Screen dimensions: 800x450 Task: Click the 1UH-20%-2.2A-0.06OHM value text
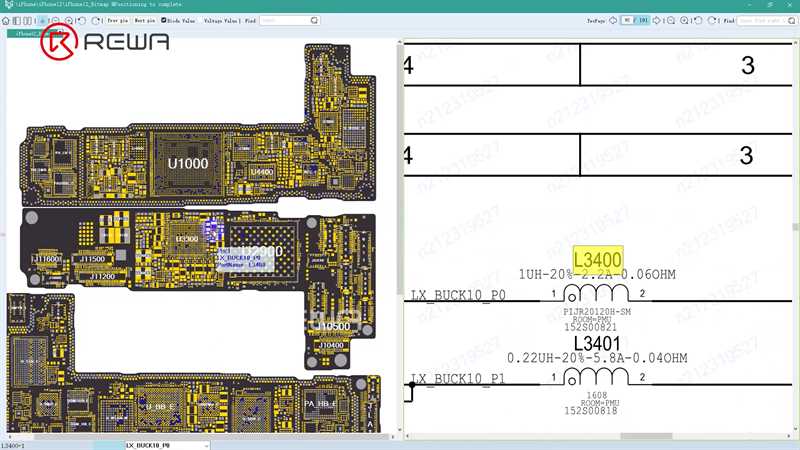pyautogui.click(x=597, y=274)
